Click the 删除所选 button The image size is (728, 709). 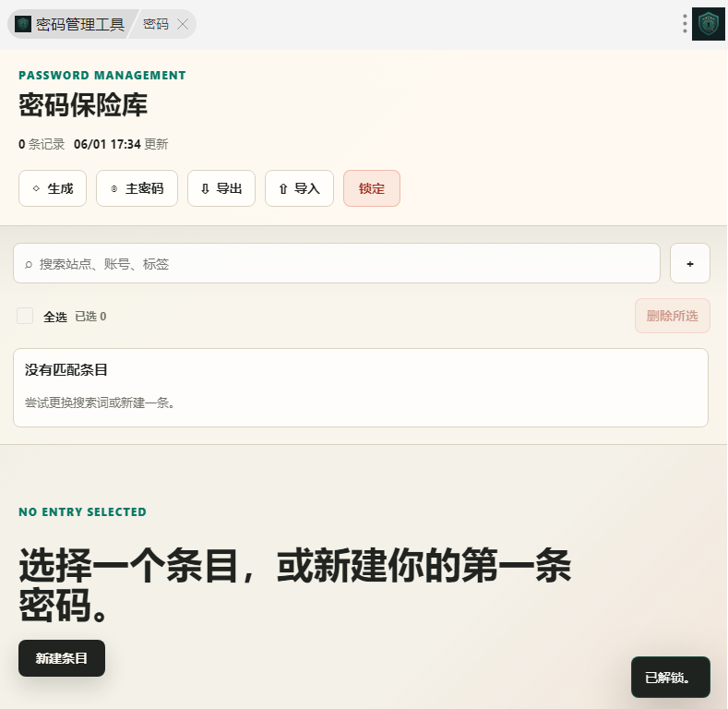pyautogui.click(x=673, y=316)
